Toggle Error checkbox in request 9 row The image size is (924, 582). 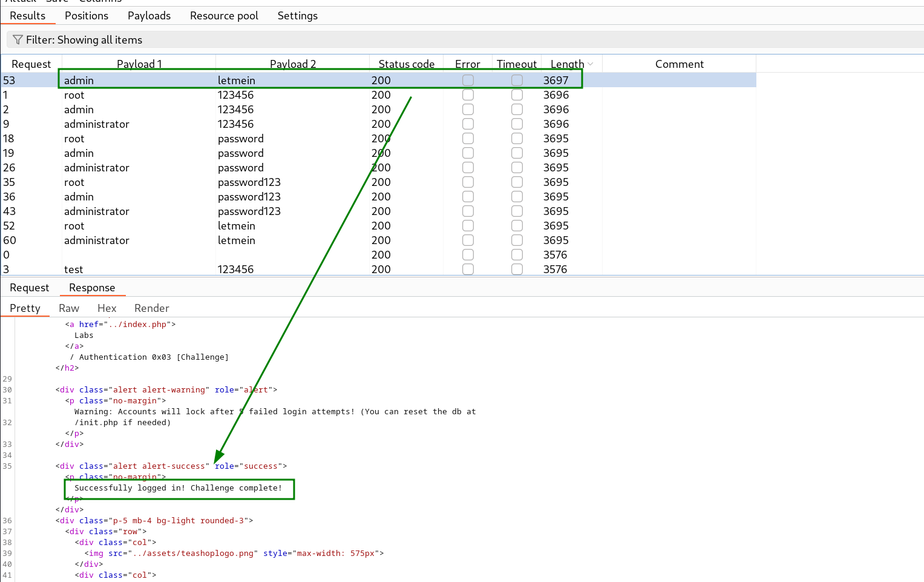(468, 124)
